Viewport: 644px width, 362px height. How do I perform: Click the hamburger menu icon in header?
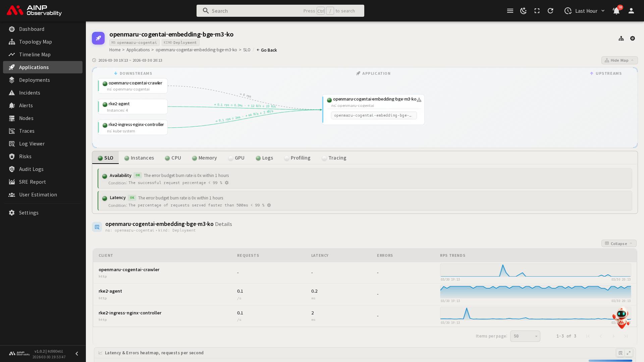coord(510,11)
